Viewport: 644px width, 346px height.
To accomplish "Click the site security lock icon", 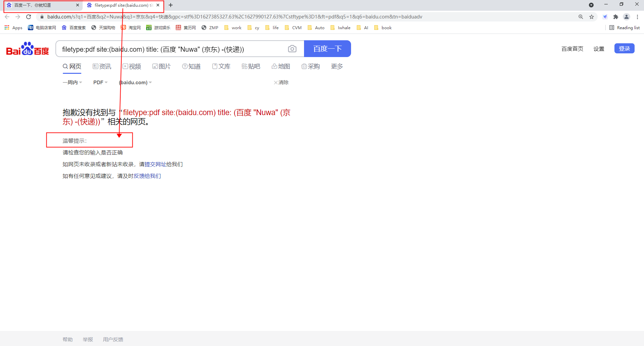I will pyautogui.click(x=42, y=17).
